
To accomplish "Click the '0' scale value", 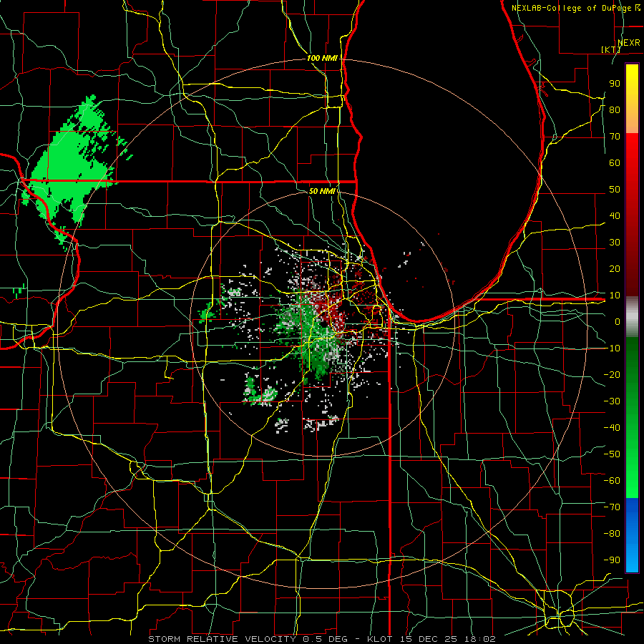I will [618, 321].
